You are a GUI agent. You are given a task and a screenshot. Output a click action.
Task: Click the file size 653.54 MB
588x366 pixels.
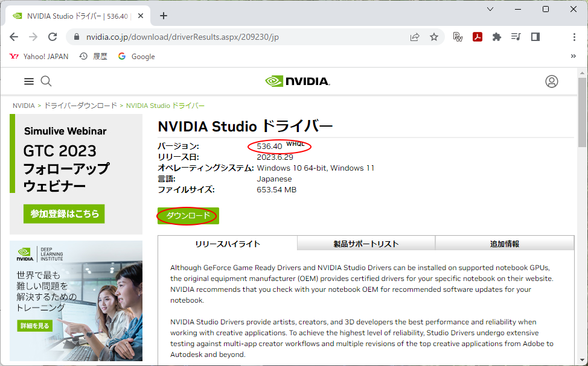coord(276,189)
